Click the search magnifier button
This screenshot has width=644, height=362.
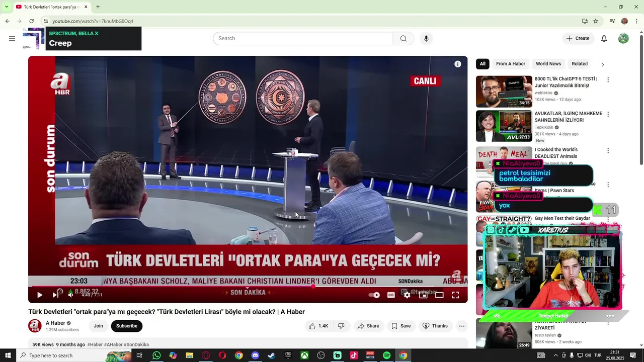pyautogui.click(x=404, y=38)
